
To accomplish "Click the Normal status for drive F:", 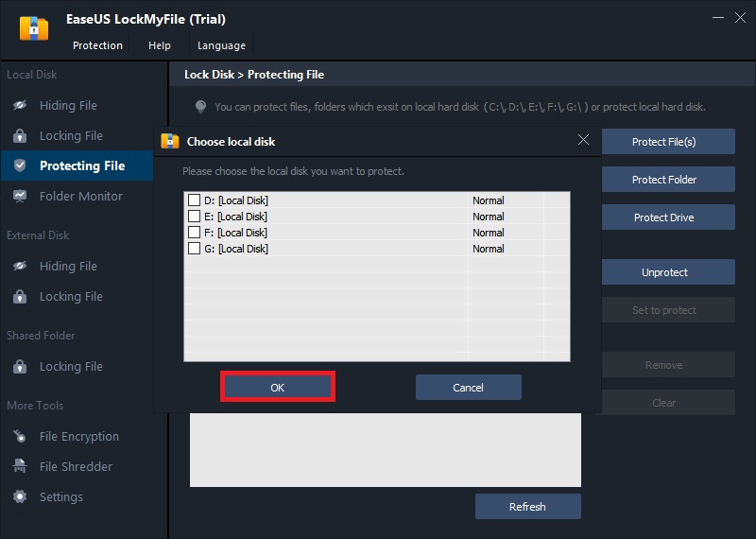I will point(489,233).
